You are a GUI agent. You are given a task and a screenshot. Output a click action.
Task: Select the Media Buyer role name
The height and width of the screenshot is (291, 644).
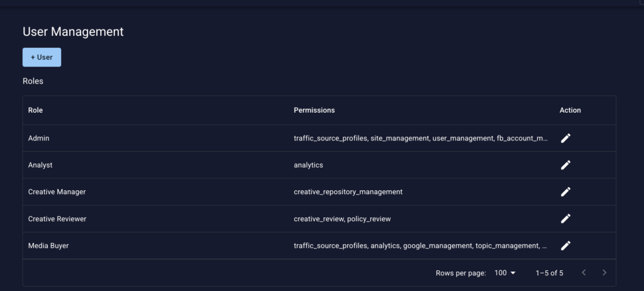(x=48, y=246)
